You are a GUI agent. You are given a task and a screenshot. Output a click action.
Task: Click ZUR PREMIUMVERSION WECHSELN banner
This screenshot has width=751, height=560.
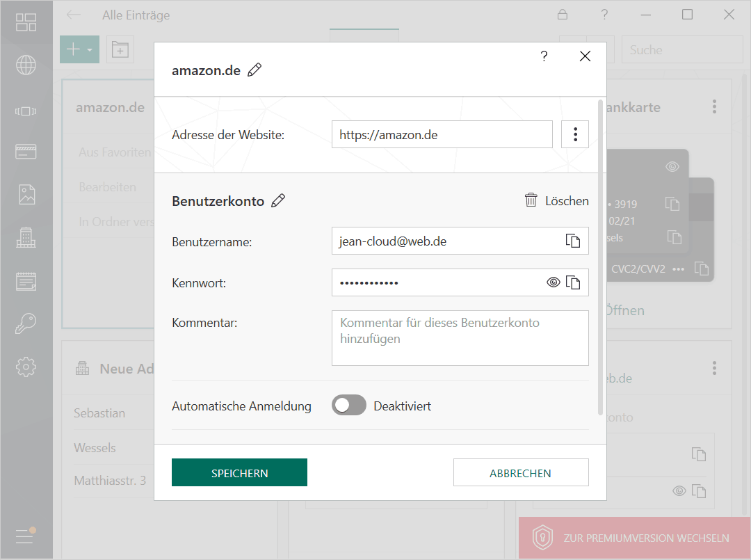(x=635, y=538)
